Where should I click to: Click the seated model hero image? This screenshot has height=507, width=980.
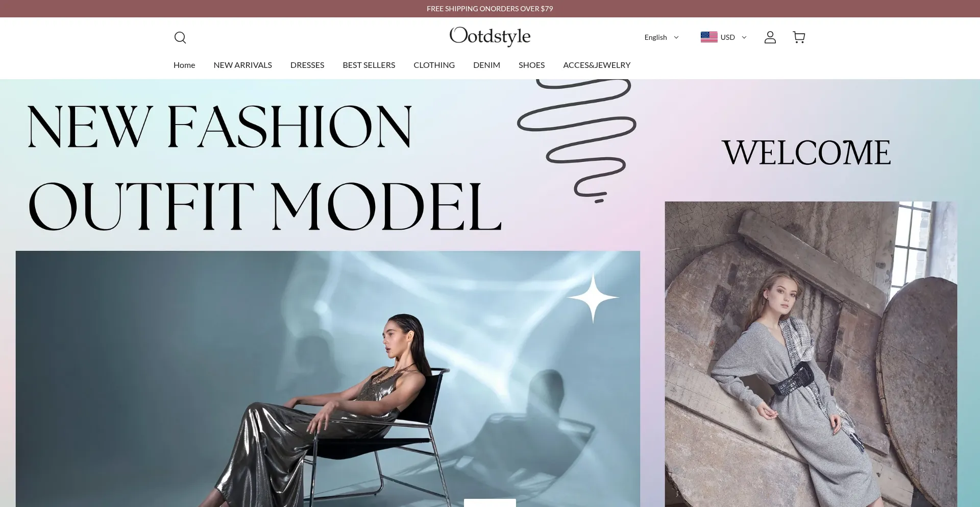tap(328, 379)
